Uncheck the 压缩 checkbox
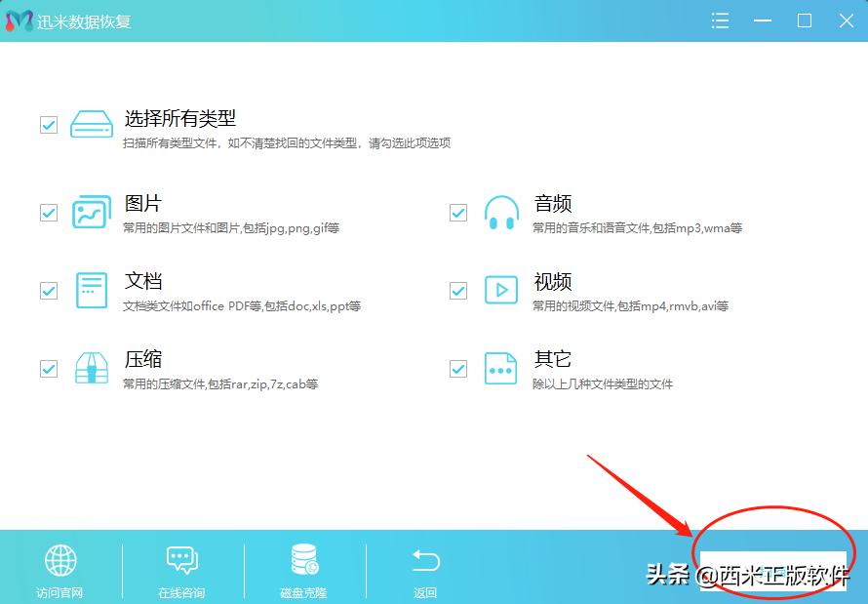This screenshot has width=868, height=604. [48, 368]
